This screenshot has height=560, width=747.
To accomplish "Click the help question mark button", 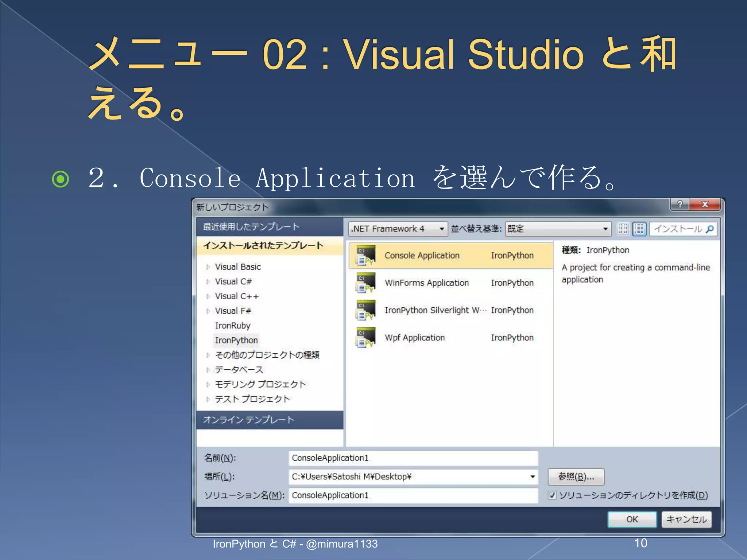I will point(680,205).
